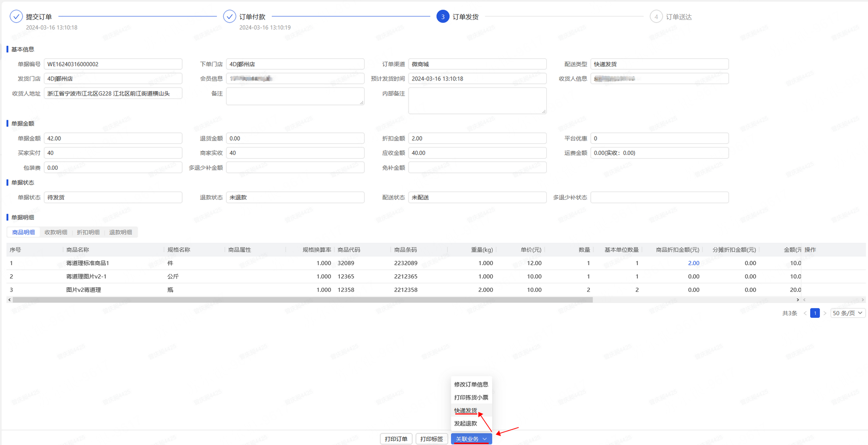This screenshot has height=445, width=868.
Task: Click the table scroll-right arrow before the 操作 column
Action: [x=798, y=300]
